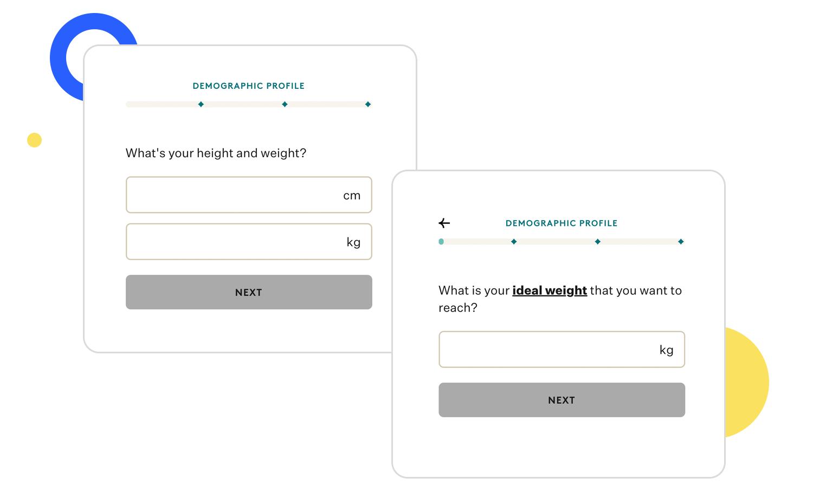The height and width of the screenshot is (504, 813).
Task: Click Demographic Profile heading on left card
Action: pyautogui.click(x=249, y=86)
